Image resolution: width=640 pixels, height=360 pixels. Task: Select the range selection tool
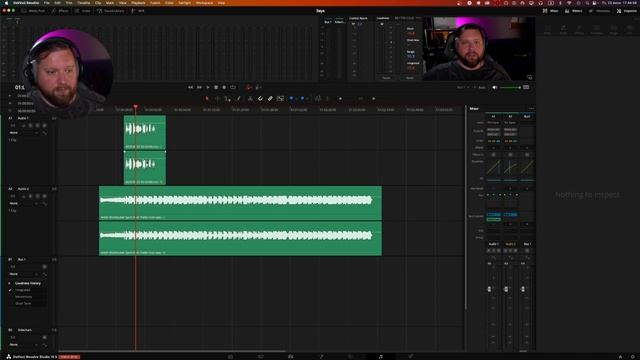tap(217, 98)
